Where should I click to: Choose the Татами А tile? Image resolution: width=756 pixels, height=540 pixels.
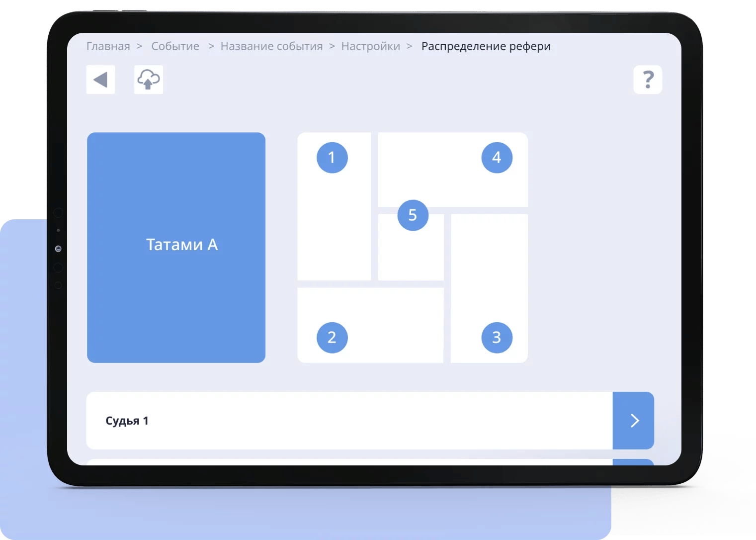(176, 248)
